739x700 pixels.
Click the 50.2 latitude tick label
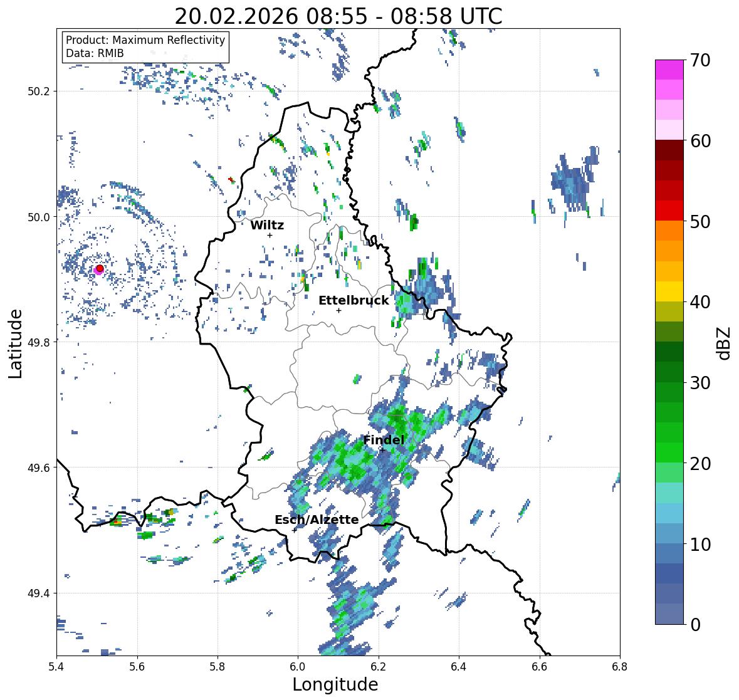(x=39, y=91)
